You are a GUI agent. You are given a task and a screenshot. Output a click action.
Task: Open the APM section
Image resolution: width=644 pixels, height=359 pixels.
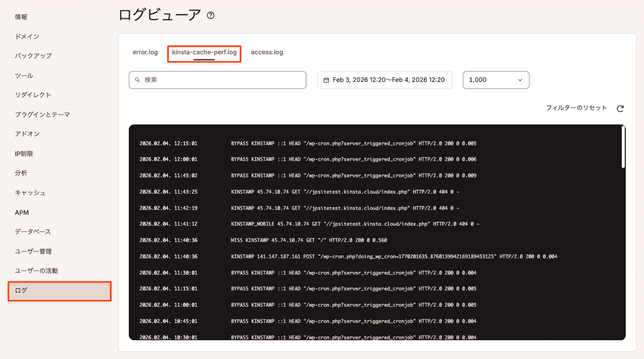[21, 212]
